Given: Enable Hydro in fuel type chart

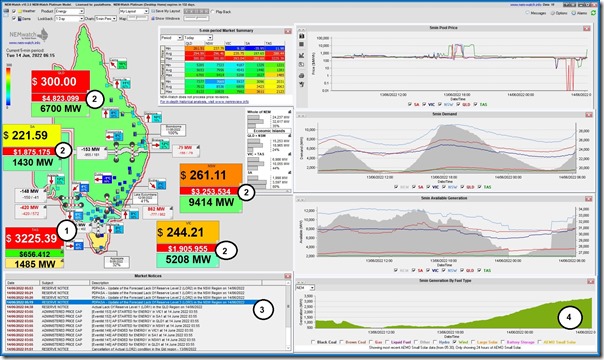Looking at the screenshot, I should pos(435,342).
